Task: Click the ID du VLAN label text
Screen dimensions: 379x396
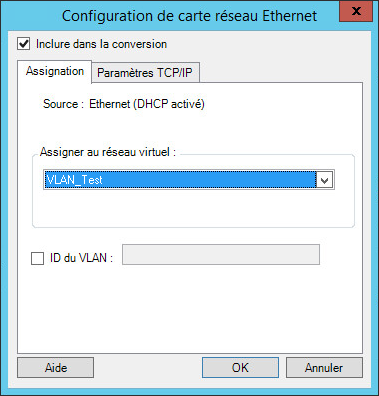Action: tap(81, 258)
